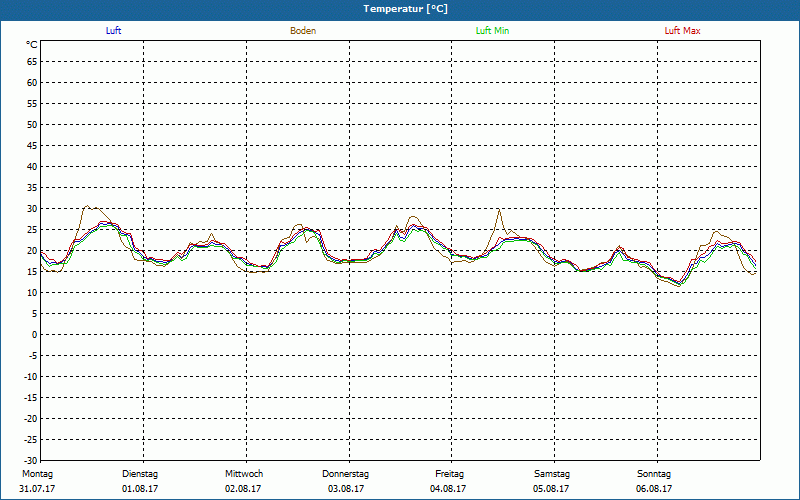Click the Mittwoch day label

244,474
